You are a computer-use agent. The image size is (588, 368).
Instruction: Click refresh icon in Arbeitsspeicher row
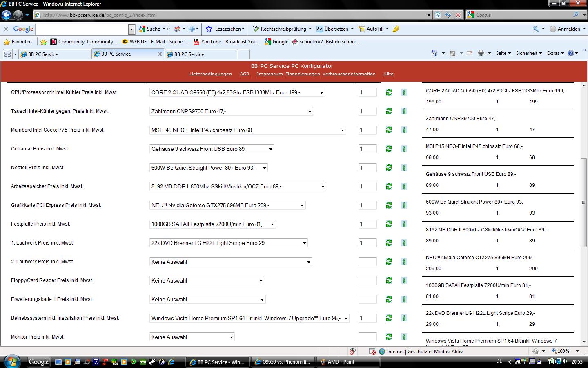(x=389, y=186)
